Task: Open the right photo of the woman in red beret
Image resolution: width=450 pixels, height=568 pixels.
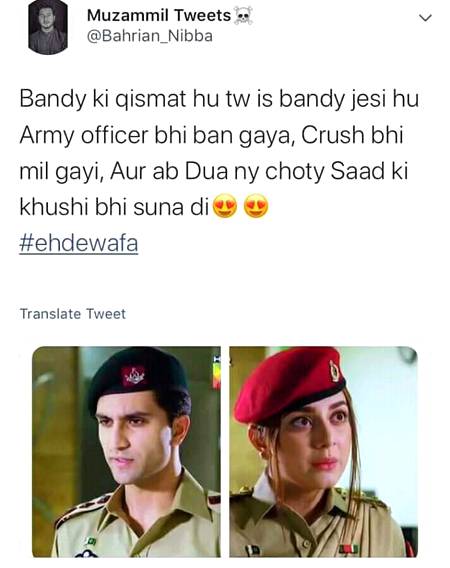Action: (x=324, y=452)
